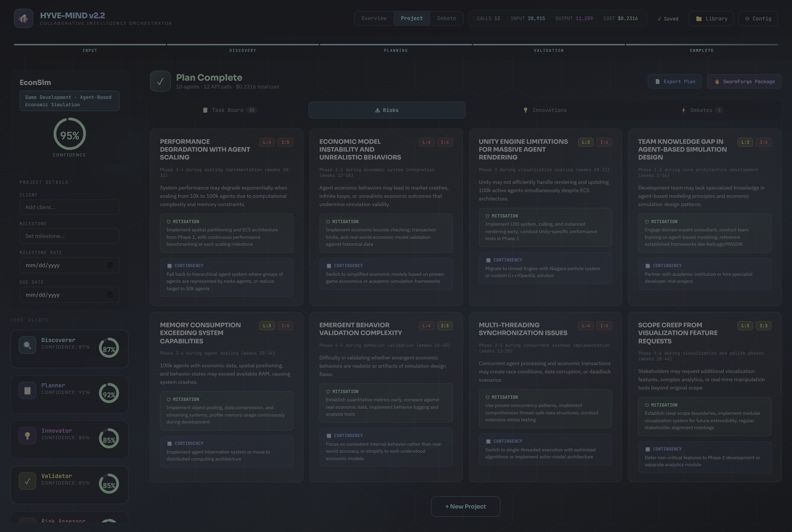Open the Milestone Date calendar picker
Screen dimensions: 792x532
110,265
